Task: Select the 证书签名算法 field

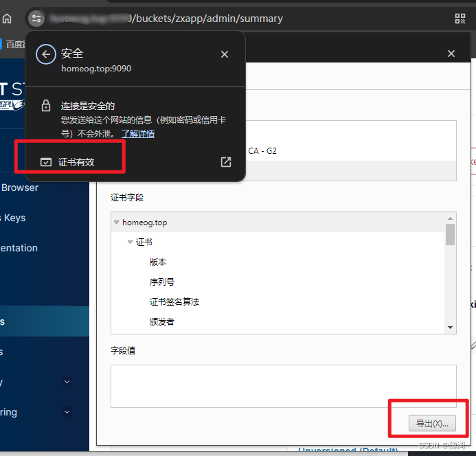Action: point(174,301)
